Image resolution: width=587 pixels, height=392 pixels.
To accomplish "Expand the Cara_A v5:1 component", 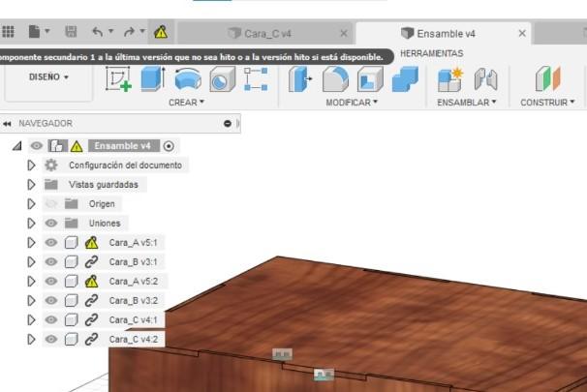I will pyautogui.click(x=31, y=243).
